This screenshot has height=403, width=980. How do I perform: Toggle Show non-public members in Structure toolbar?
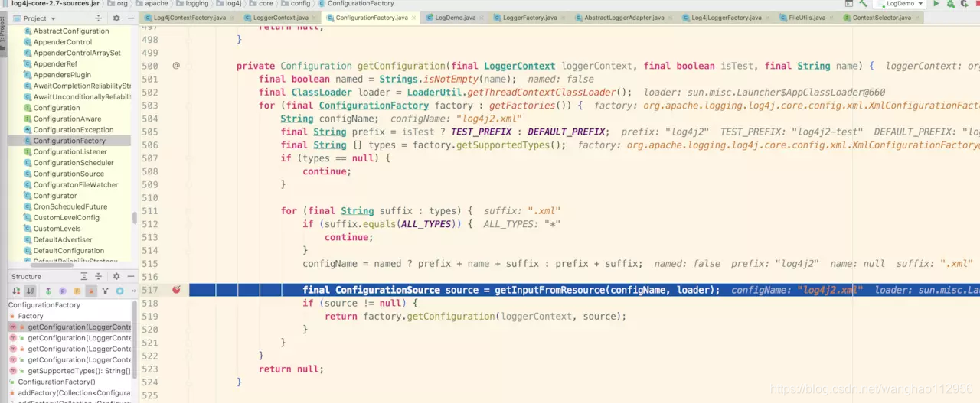tap(91, 291)
